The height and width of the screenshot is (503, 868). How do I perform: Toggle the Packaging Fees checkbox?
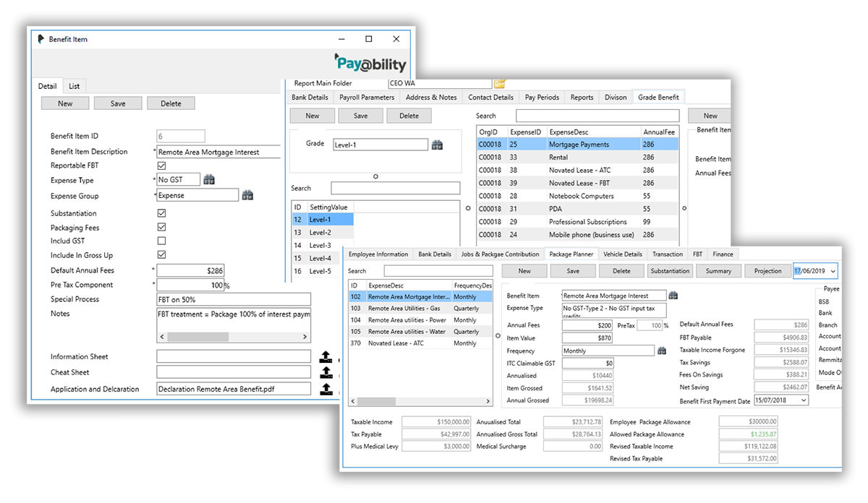161,228
